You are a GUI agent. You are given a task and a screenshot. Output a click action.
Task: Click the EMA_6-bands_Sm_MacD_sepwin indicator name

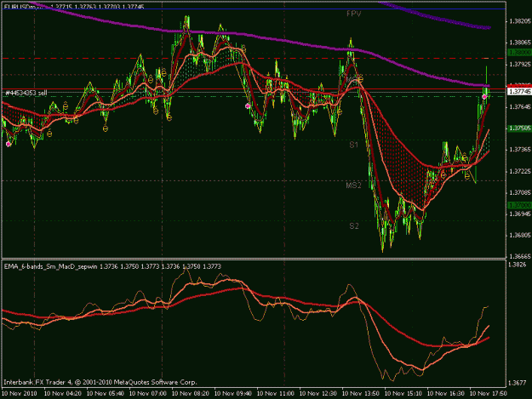click(51, 266)
